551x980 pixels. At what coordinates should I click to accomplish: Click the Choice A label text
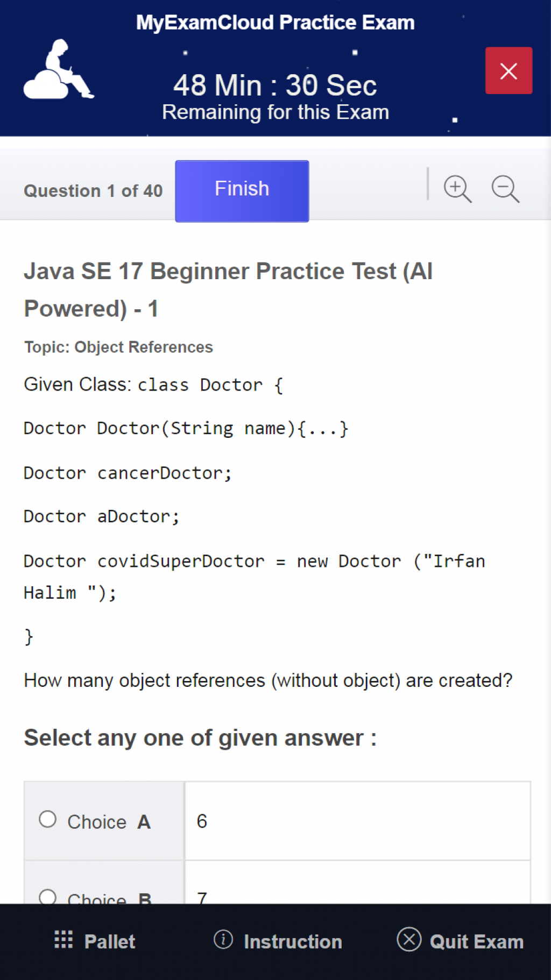[x=109, y=822]
